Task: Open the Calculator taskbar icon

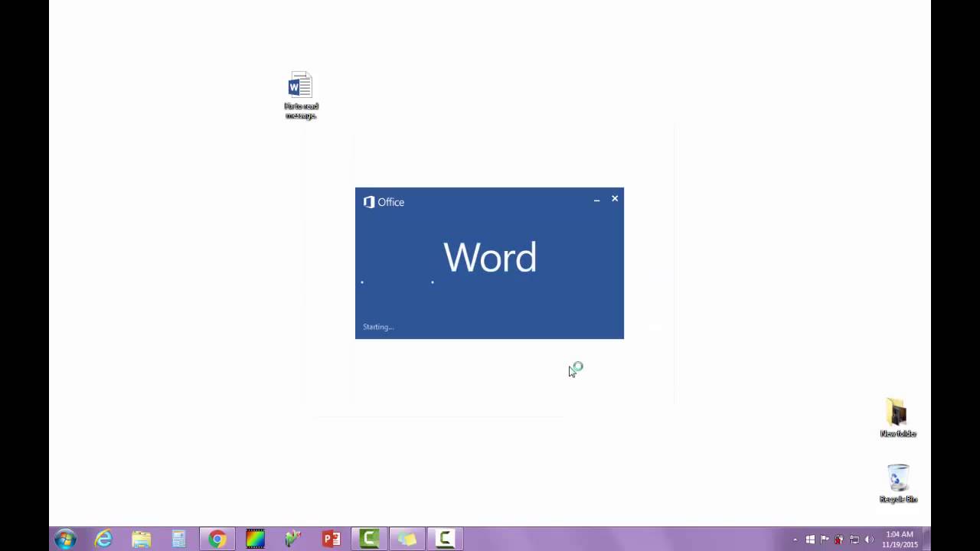Action: click(x=179, y=540)
